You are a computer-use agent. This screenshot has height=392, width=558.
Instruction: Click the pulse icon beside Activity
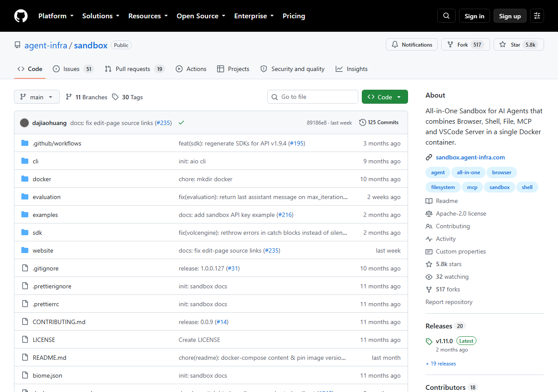tap(429, 239)
